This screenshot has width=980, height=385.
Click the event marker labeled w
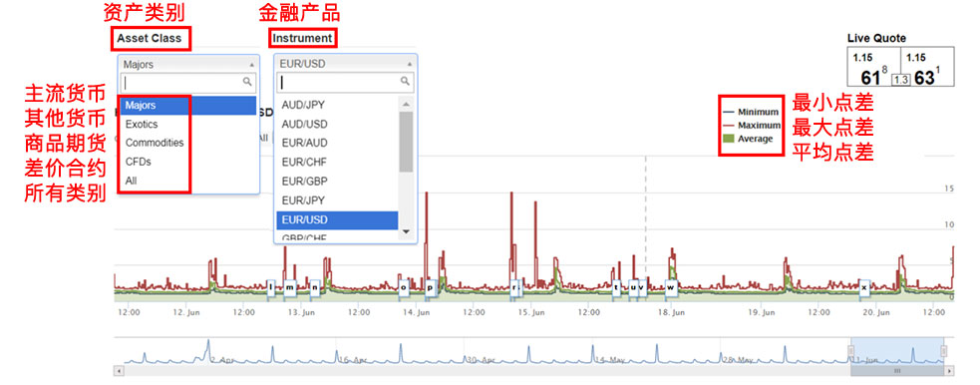click(x=671, y=287)
